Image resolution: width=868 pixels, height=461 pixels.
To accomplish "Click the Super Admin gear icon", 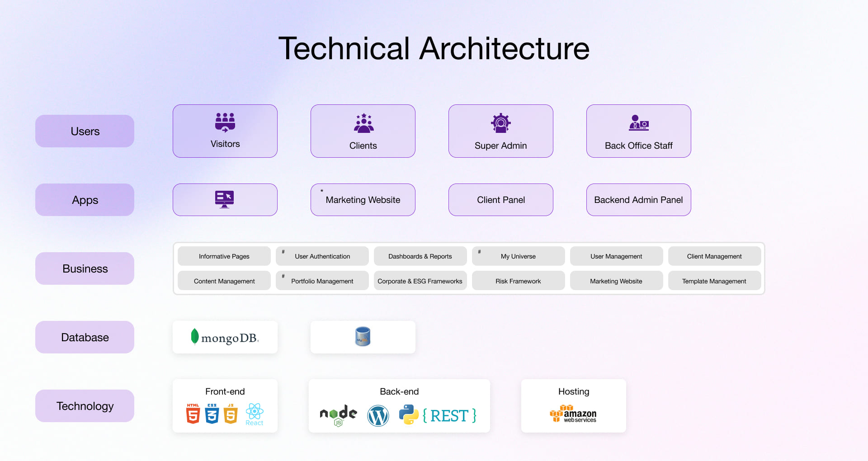I will tap(500, 122).
